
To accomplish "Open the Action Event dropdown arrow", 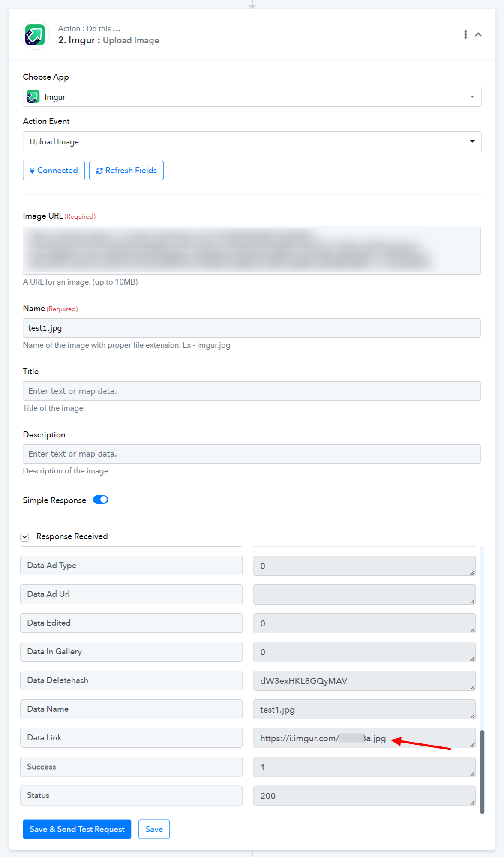I will (x=472, y=141).
